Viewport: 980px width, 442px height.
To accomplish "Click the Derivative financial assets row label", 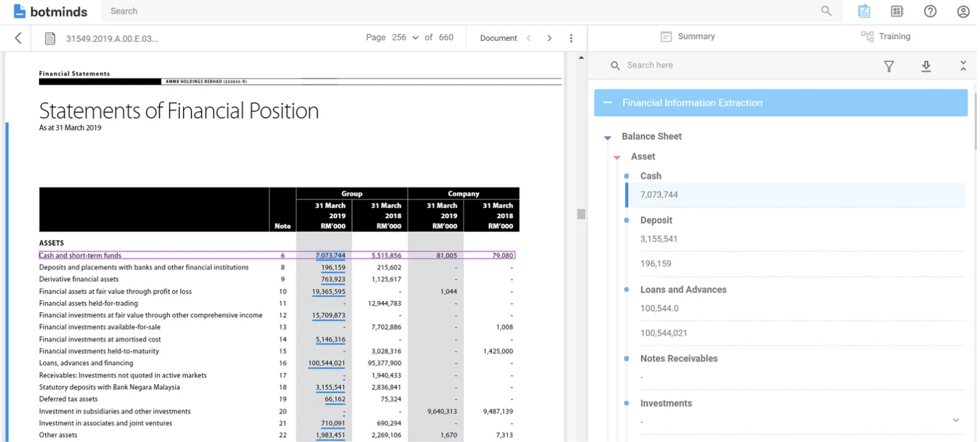I will (79, 279).
